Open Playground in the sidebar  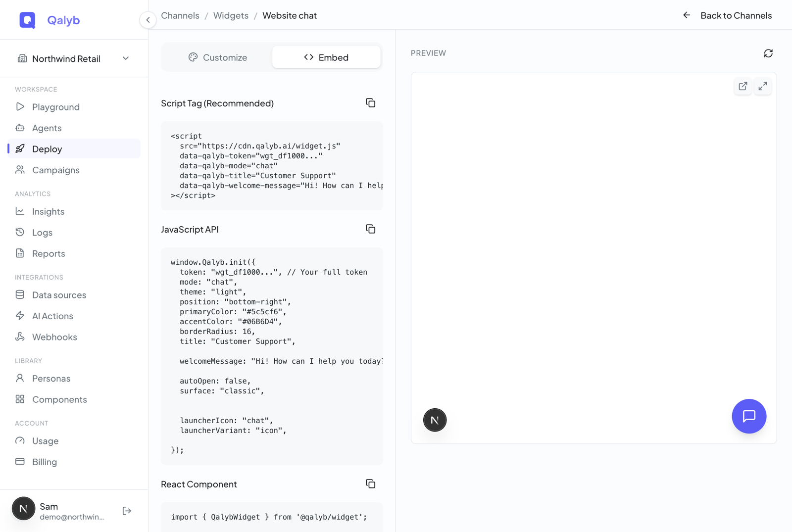coord(74,107)
